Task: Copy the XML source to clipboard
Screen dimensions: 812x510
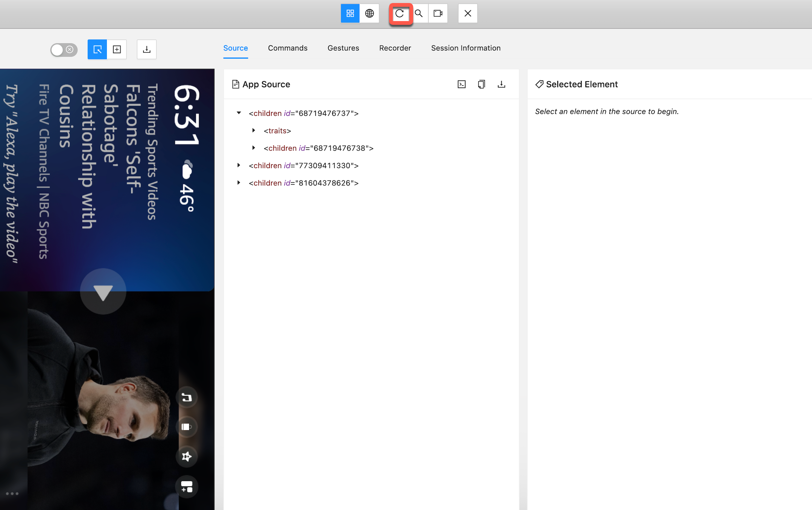Action: [x=482, y=84]
